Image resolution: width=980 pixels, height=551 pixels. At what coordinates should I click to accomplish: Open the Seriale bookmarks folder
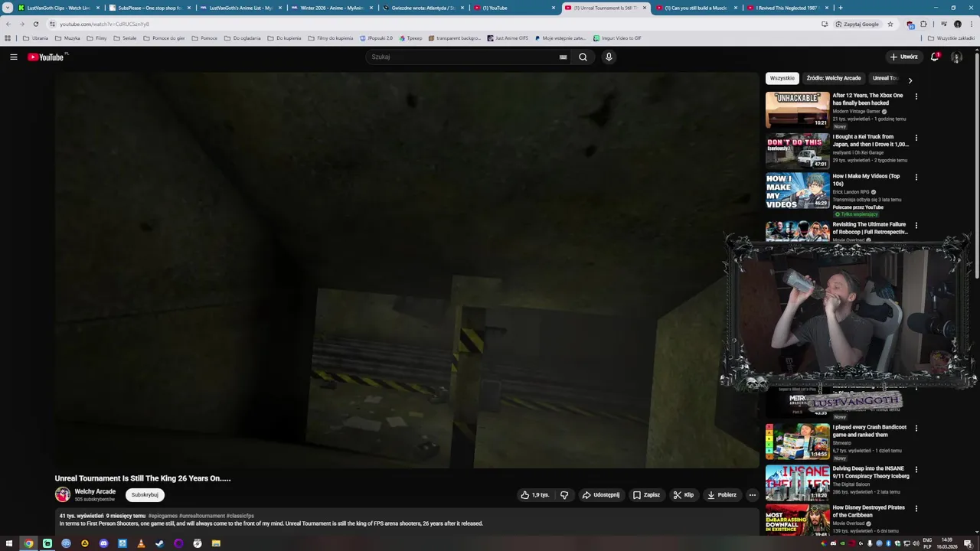pos(125,37)
